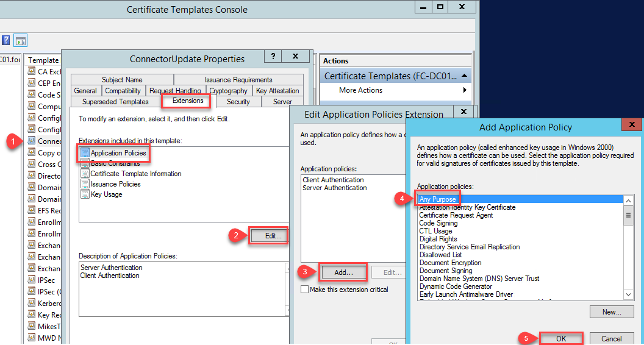This screenshot has height=345, width=644.
Task: Click the policies list scroll down arrow
Action: [x=628, y=294]
